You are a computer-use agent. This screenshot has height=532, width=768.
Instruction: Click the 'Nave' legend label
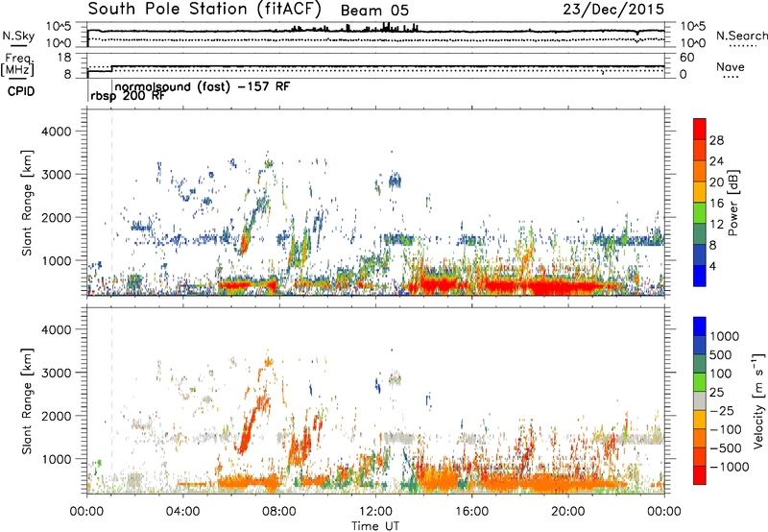[x=730, y=66]
